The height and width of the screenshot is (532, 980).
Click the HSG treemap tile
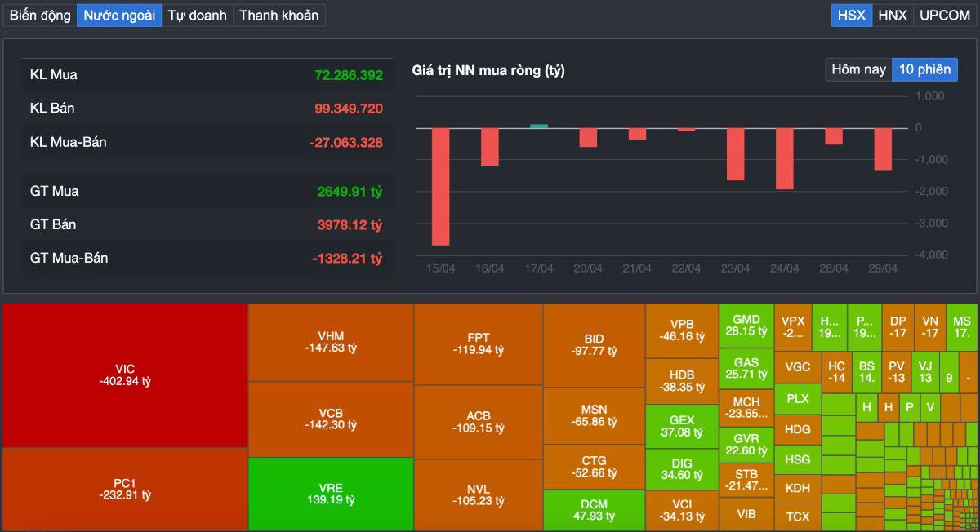(x=798, y=459)
